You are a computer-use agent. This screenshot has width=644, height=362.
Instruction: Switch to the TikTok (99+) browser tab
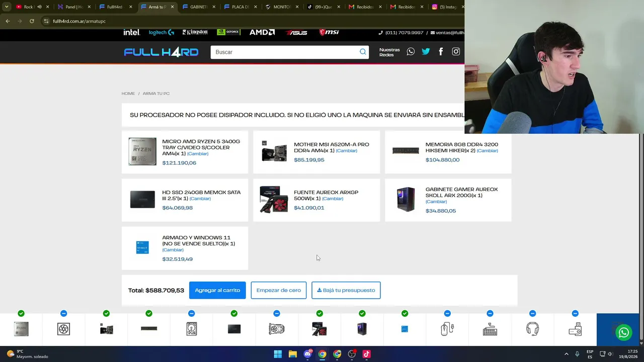(x=323, y=7)
